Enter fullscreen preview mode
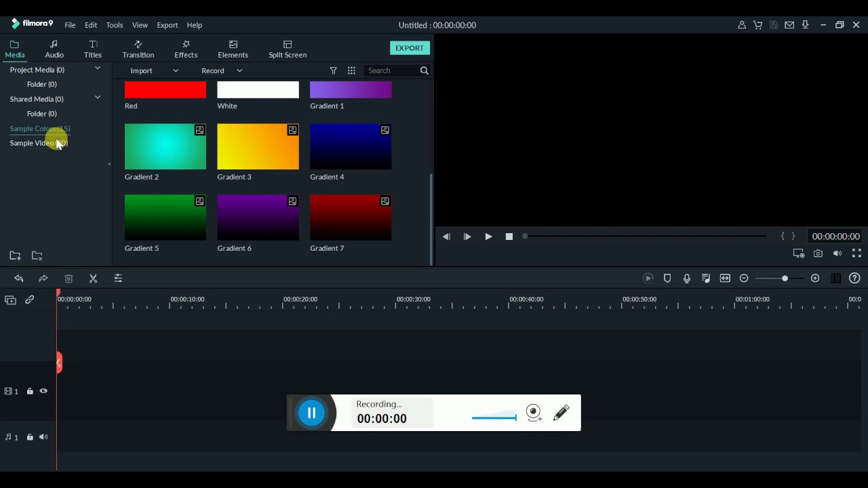Image resolution: width=868 pixels, height=488 pixels. tap(856, 253)
